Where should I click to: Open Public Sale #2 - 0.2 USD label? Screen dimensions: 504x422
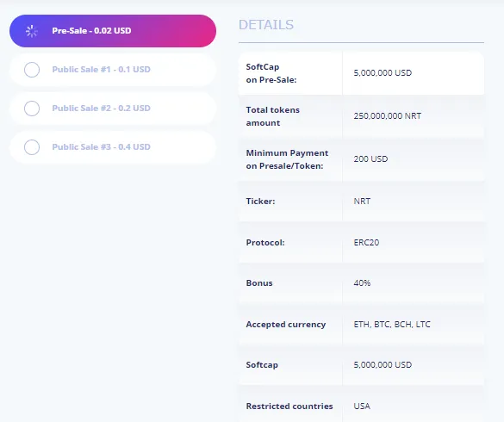pos(102,108)
